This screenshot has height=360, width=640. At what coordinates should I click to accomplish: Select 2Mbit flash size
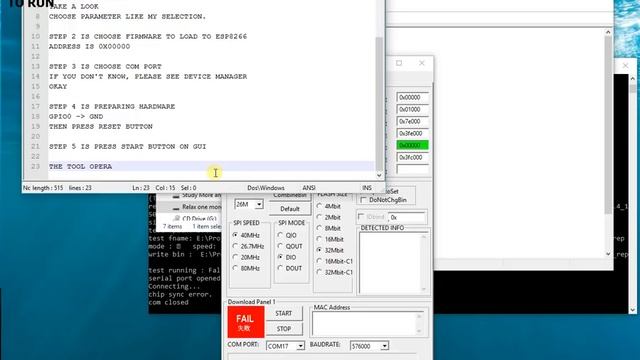(x=329, y=217)
